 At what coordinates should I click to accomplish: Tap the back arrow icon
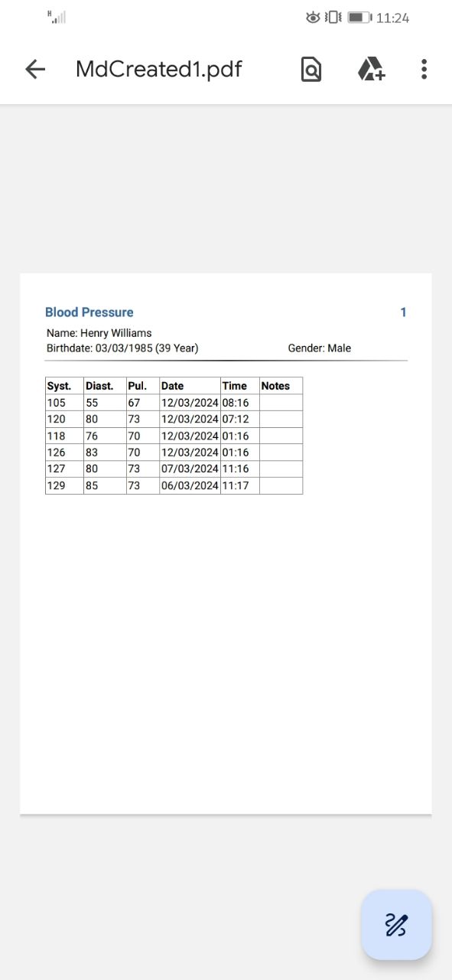pos(35,70)
